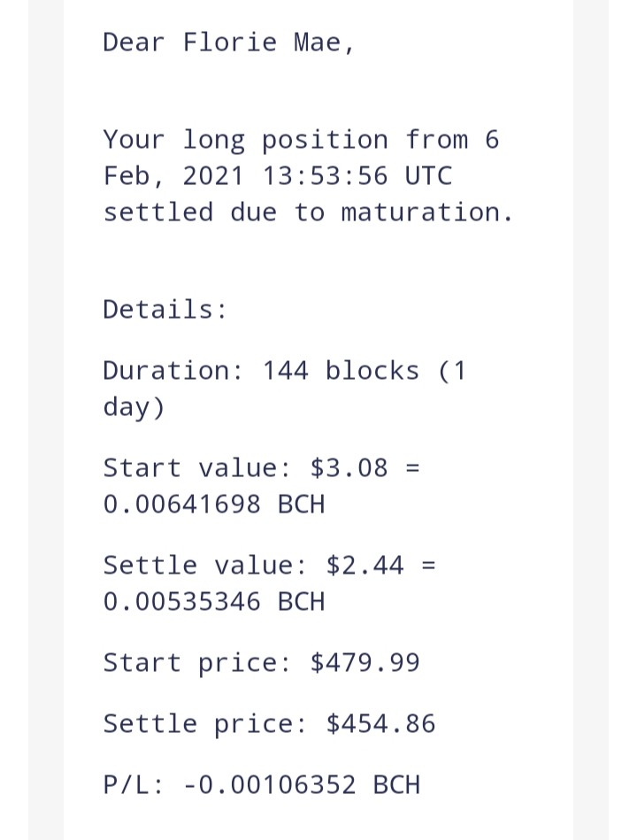Viewport: 637px width, 840px height.
Task: Click the amount "0.00535346 BCH"
Action: coord(214,601)
